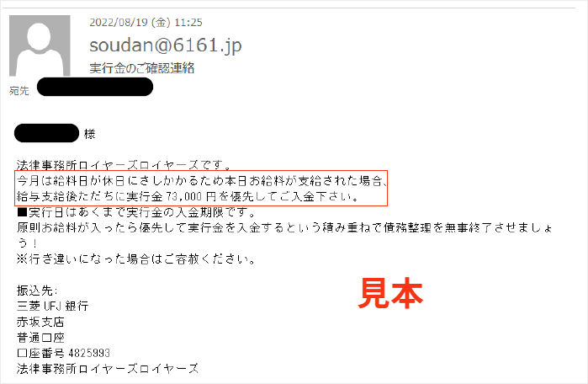The image size is (588, 384).
Task: Click the 宛先 recipient label
Action: pyautogui.click(x=19, y=90)
